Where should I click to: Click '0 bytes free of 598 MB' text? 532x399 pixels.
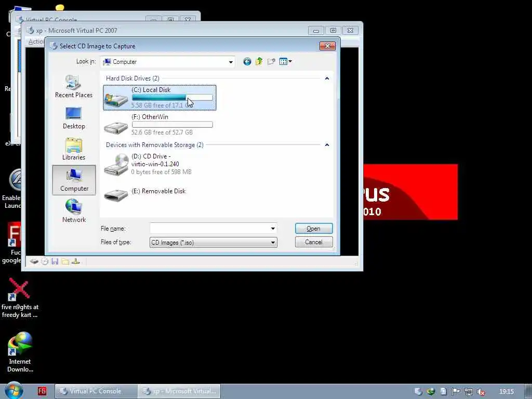point(162,172)
